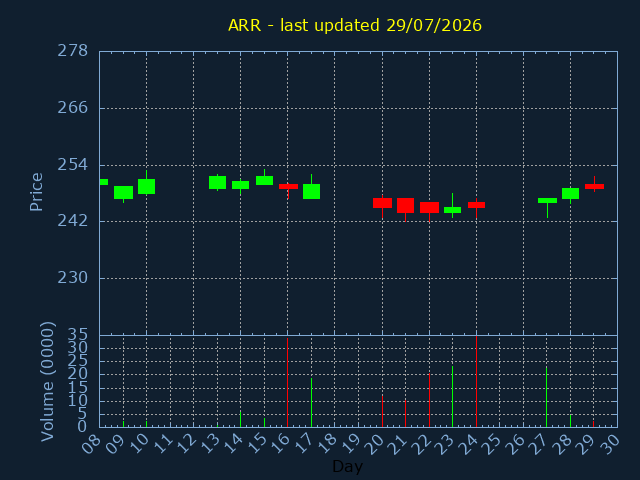The width and height of the screenshot is (640, 480).
Task: Click the green candlestick for day 09
Action: point(123,193)
